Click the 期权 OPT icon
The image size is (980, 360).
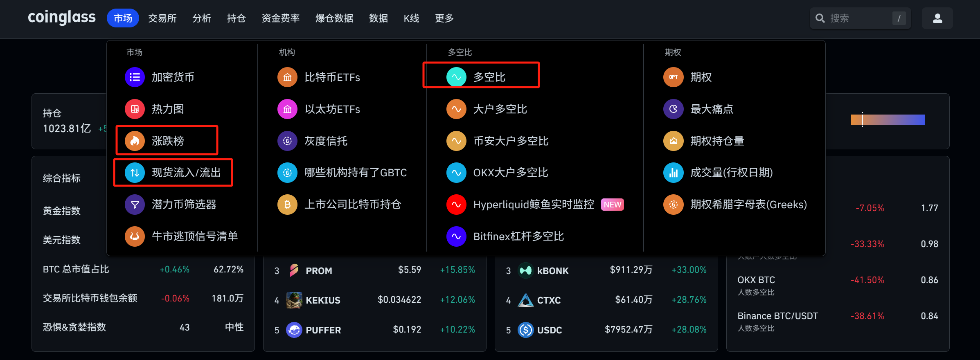coord(673,77)
